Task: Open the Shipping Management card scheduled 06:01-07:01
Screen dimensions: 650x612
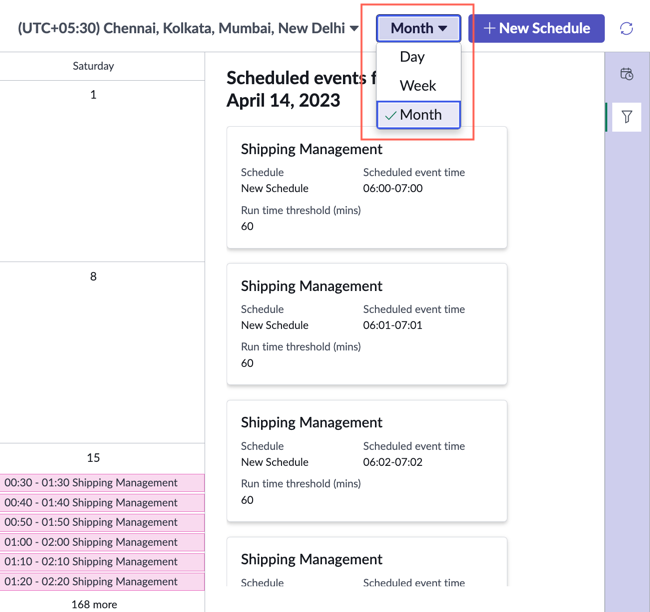Action: point(367,324)
